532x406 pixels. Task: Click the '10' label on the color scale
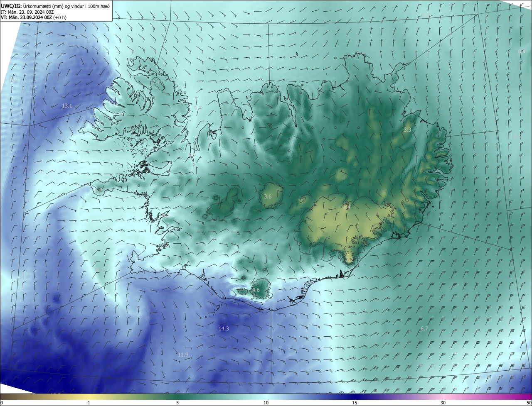tap(266, 403)
